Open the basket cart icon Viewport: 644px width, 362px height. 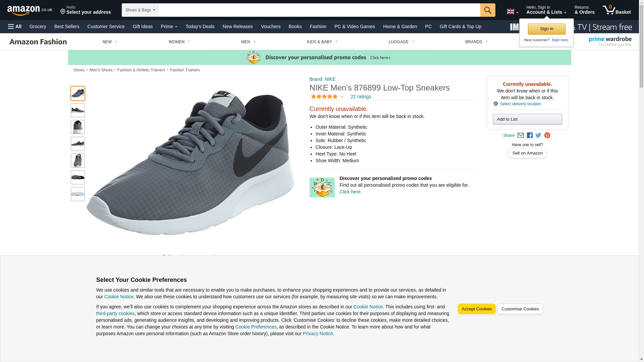point(616,10)
